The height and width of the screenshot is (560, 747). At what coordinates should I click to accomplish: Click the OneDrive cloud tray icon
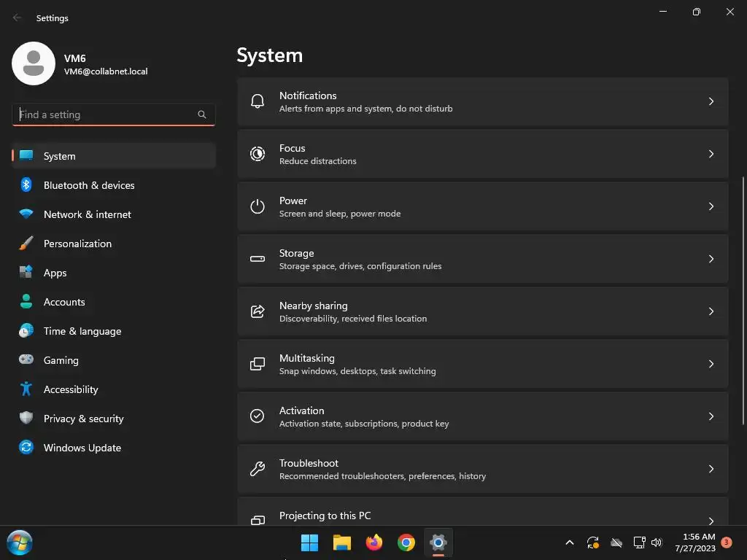point(616,542)
